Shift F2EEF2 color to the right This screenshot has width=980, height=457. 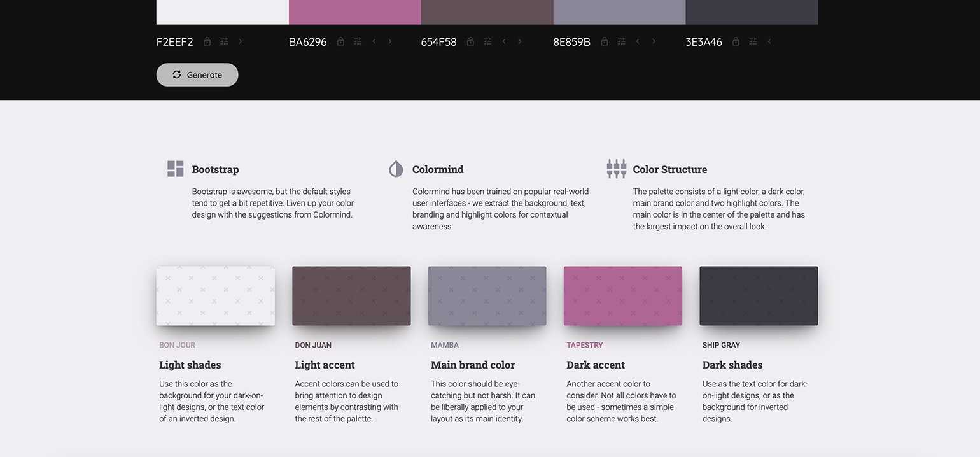[241, 41]
